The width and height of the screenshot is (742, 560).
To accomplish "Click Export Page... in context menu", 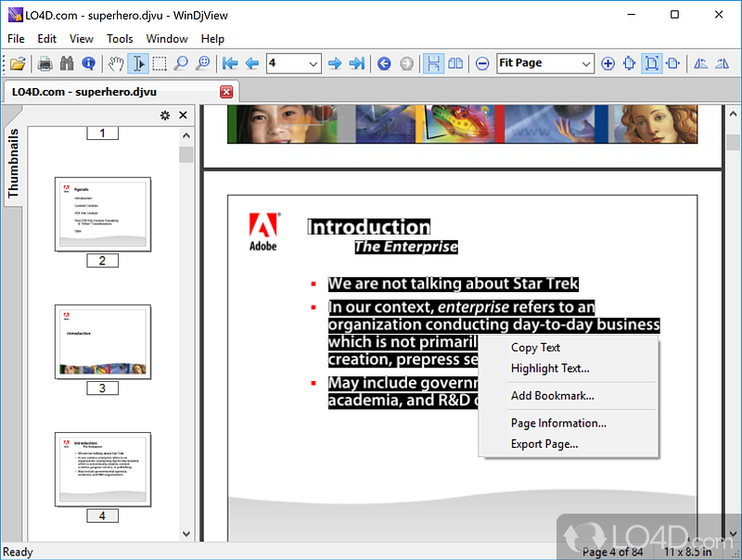I will click(544, 444).
